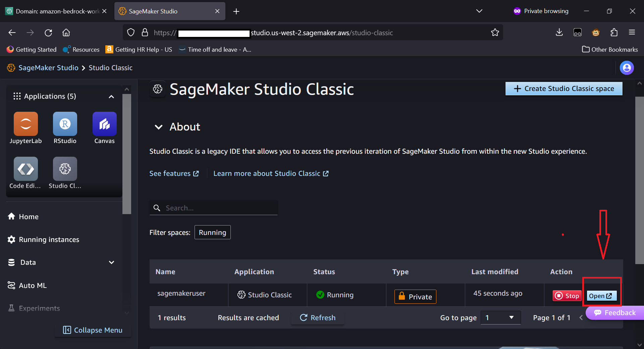644x349 pixels.
Task: Open the browser downloads panel
Action: point(559,33)
